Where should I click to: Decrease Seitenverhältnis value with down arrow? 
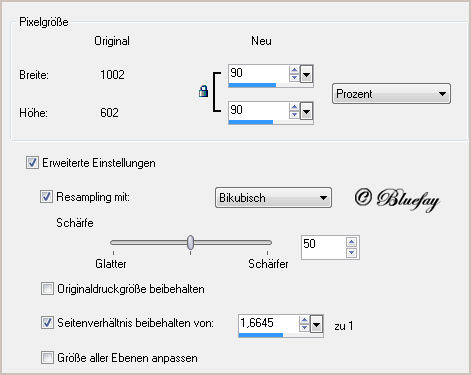(304, 328)
